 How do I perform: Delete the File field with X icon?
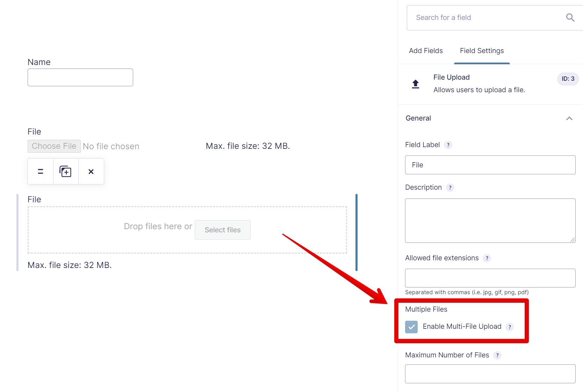[91, 172]
